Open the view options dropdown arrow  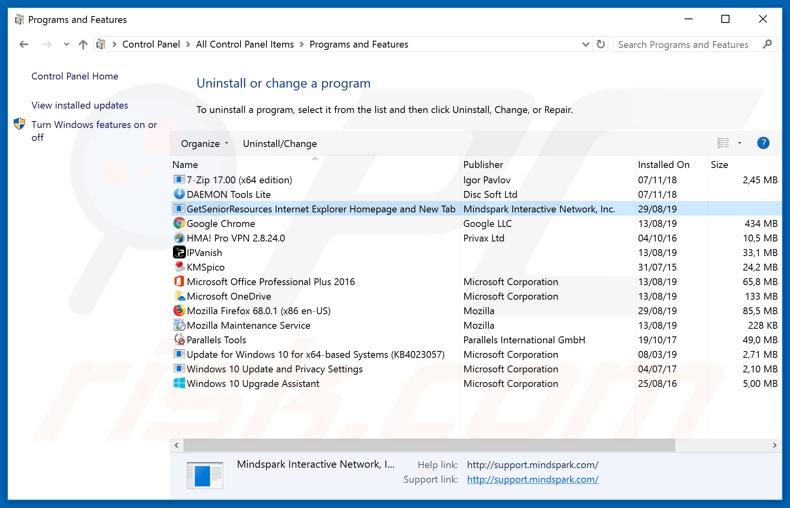point(740,143)
